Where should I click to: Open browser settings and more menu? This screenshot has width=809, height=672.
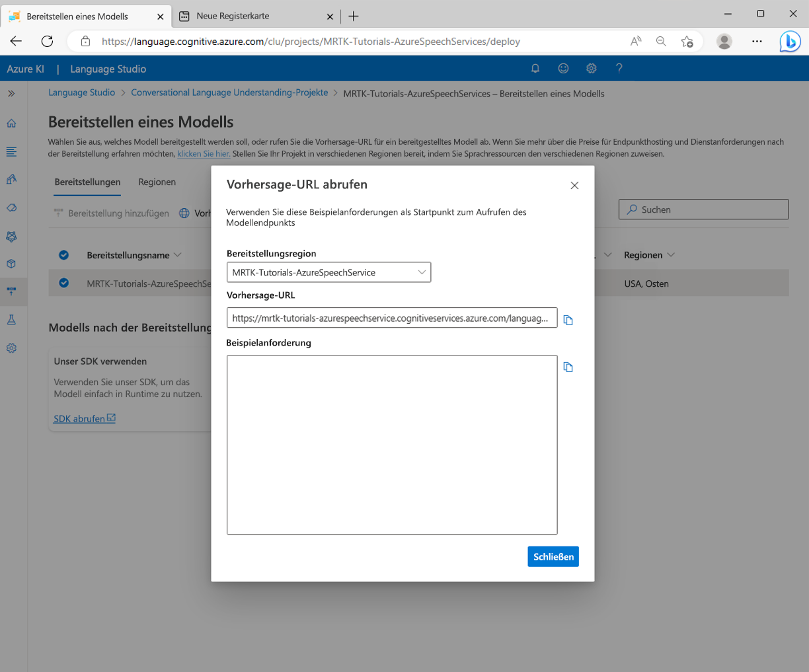(x=757, y=41)
